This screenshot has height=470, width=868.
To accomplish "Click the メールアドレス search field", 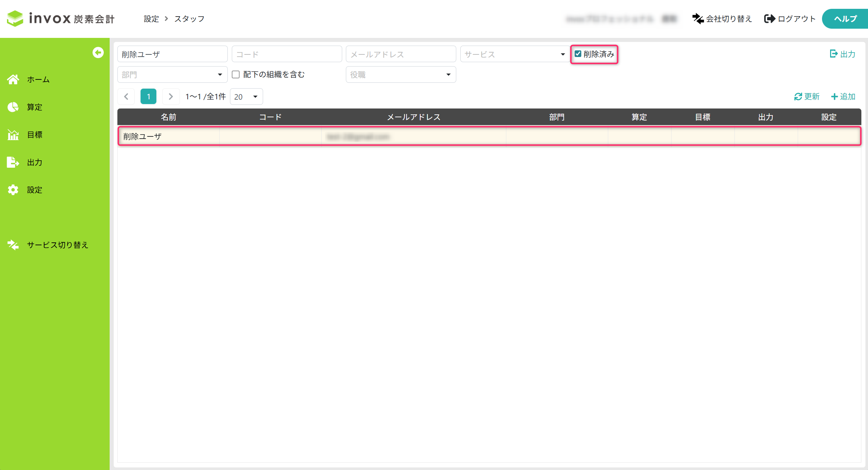I will pyautogui.click(x=400, y=54).
